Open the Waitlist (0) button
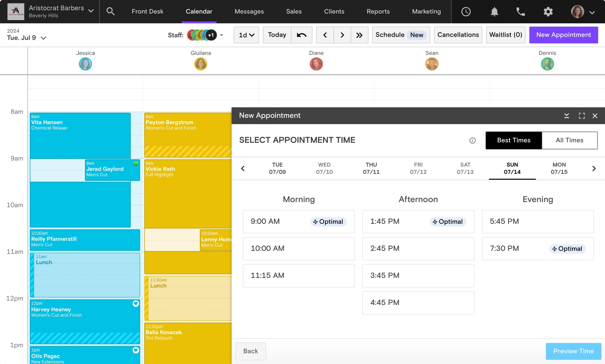The width and height of the screenshot is (605, 364). point(505,35)
